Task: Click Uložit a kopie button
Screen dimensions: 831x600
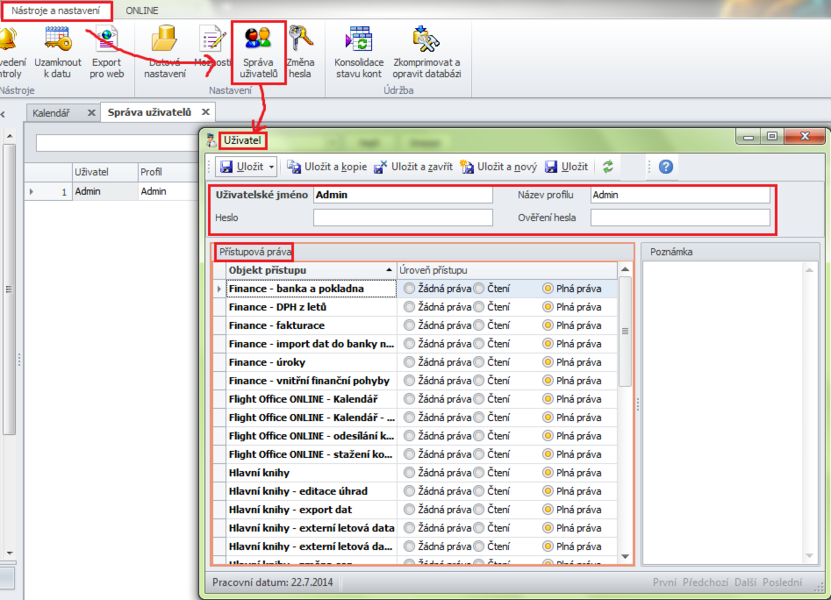Action: tap(327, 167)
